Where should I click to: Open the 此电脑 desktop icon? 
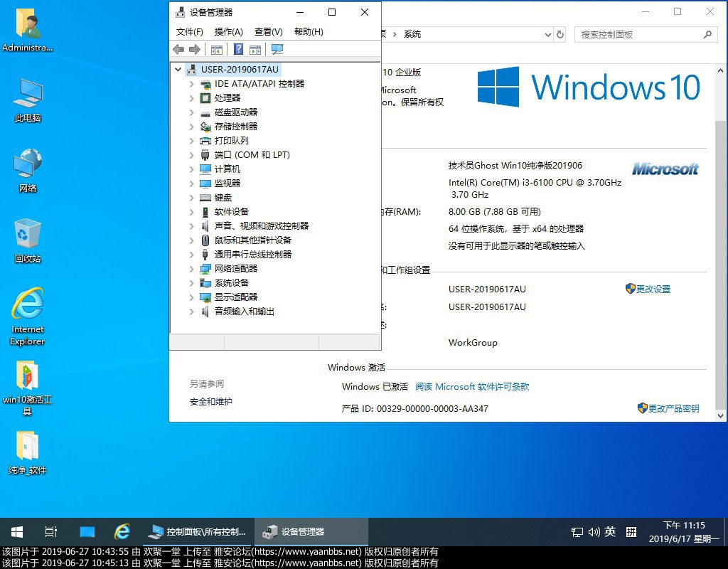(x=28, y=101)
